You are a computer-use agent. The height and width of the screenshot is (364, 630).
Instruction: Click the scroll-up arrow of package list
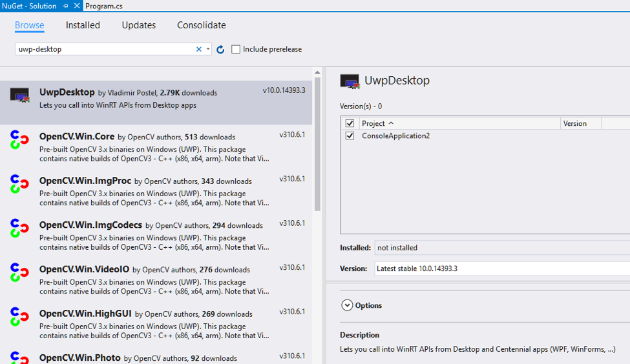tap(317, 73)
